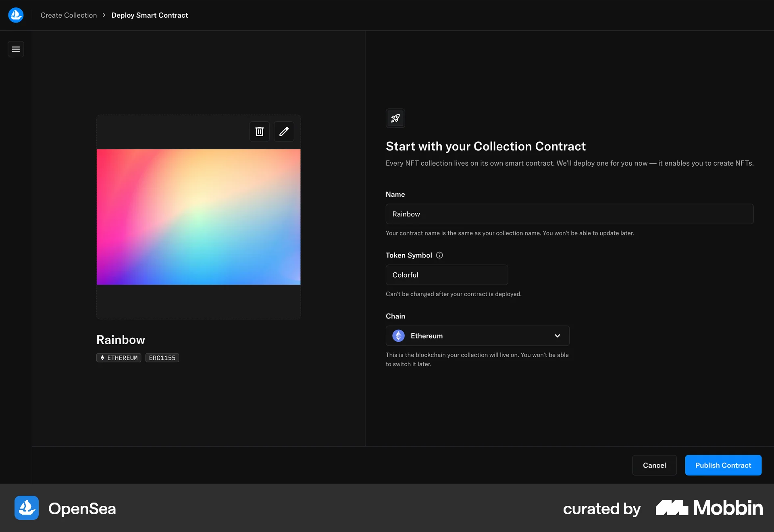Edit the collection image with the pencil icon
774x532 pixels.
[x=284, y=131]
